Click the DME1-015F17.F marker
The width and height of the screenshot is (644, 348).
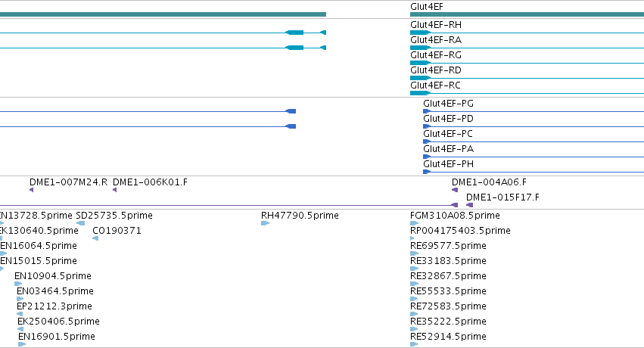point(469,205)
